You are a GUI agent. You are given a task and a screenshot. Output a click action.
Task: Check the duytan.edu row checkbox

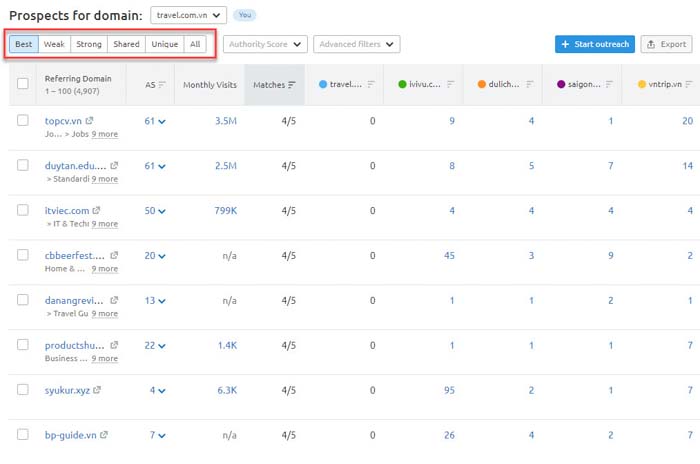pyautogui.click(x=23, y=165)
